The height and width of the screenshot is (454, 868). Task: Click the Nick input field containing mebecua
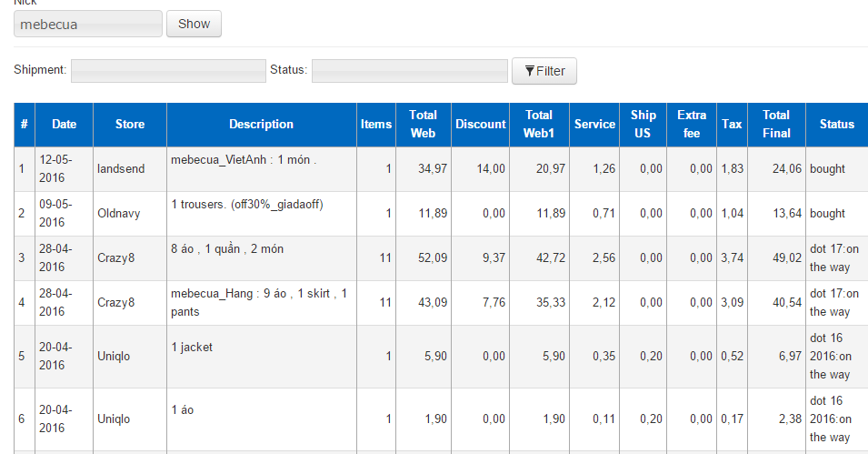click(x=88, y=25)
